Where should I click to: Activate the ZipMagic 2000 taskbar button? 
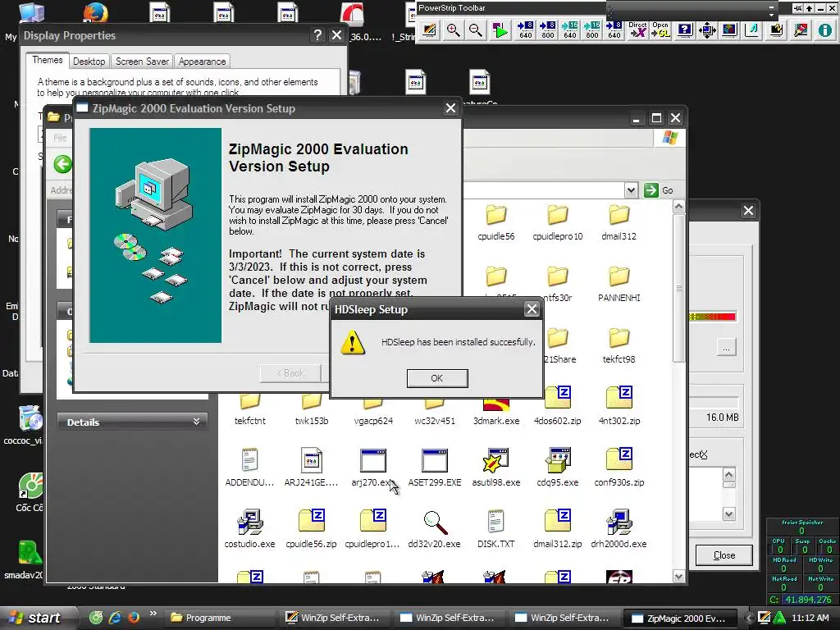tap(680, 618)
